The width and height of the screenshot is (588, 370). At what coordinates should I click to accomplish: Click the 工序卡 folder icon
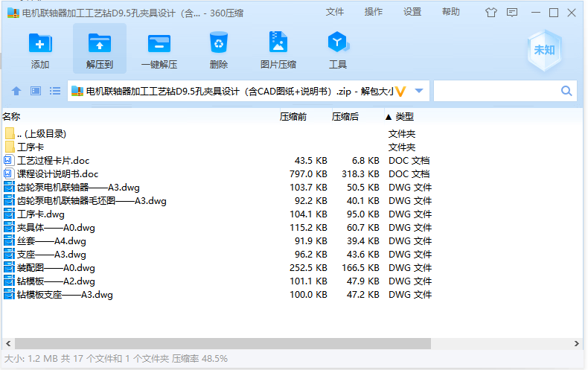pos(10,147)
